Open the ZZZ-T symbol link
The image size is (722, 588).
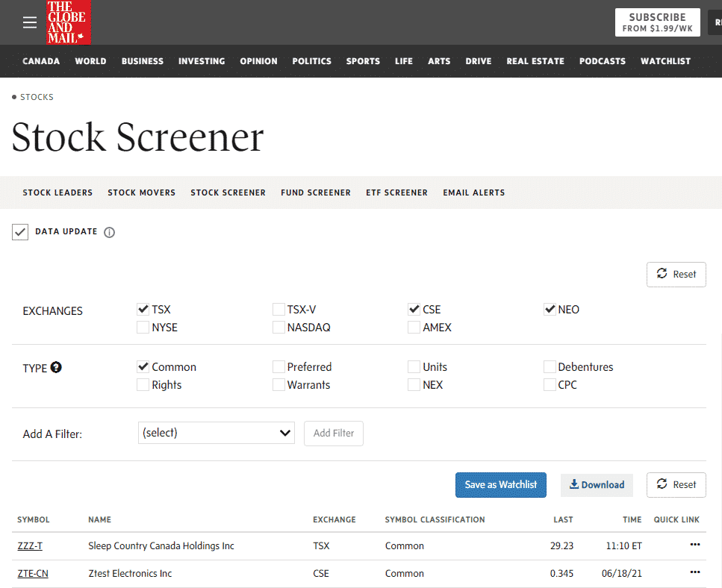click(x=30, y=546)
